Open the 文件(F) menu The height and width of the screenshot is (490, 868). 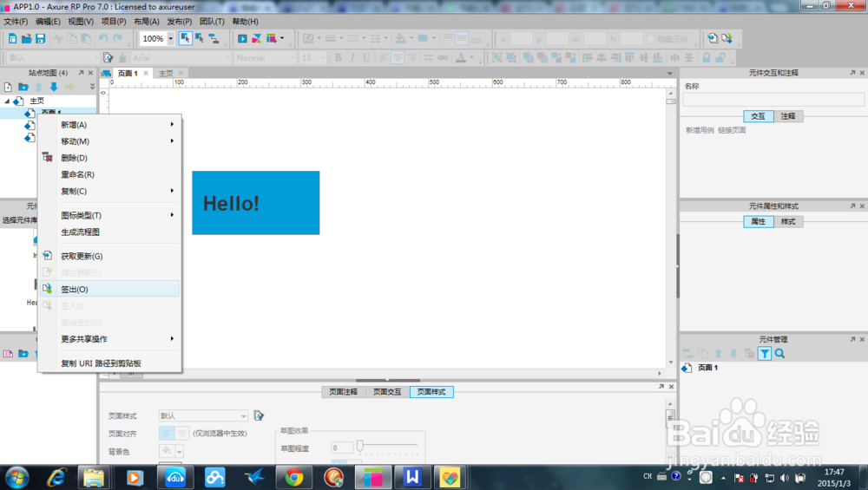click(16, 22)
